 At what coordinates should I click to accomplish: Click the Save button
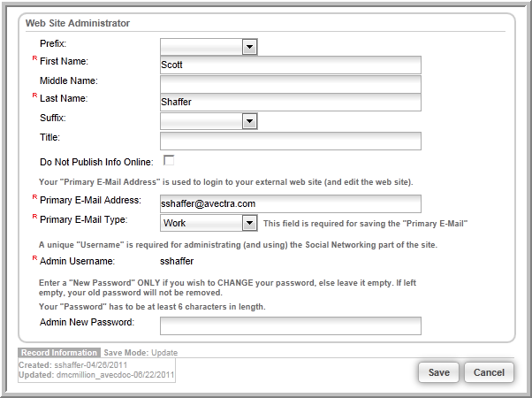pos(438,372)
